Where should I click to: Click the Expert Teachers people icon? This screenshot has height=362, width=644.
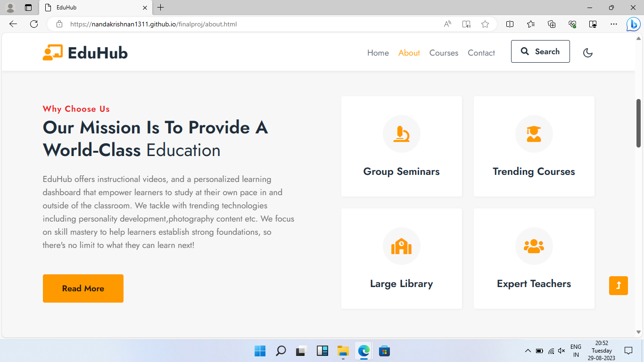pyautogui.click(x=534, y=246)
